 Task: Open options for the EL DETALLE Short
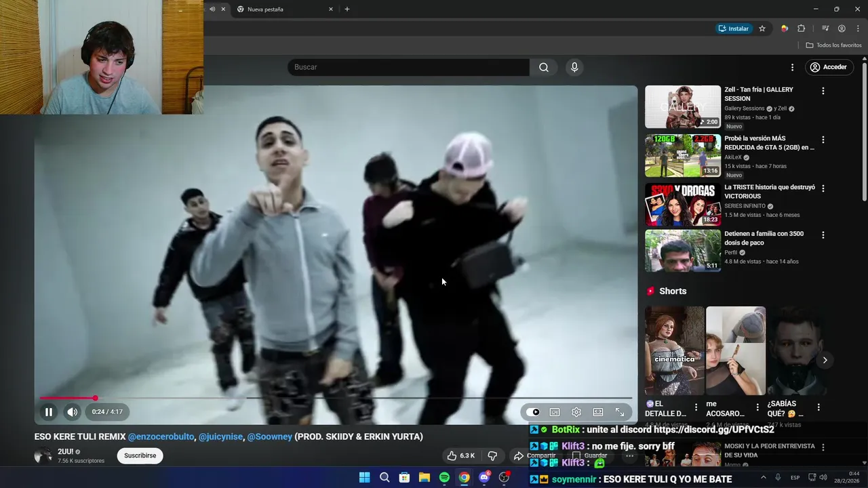click(x=696, y=407)
